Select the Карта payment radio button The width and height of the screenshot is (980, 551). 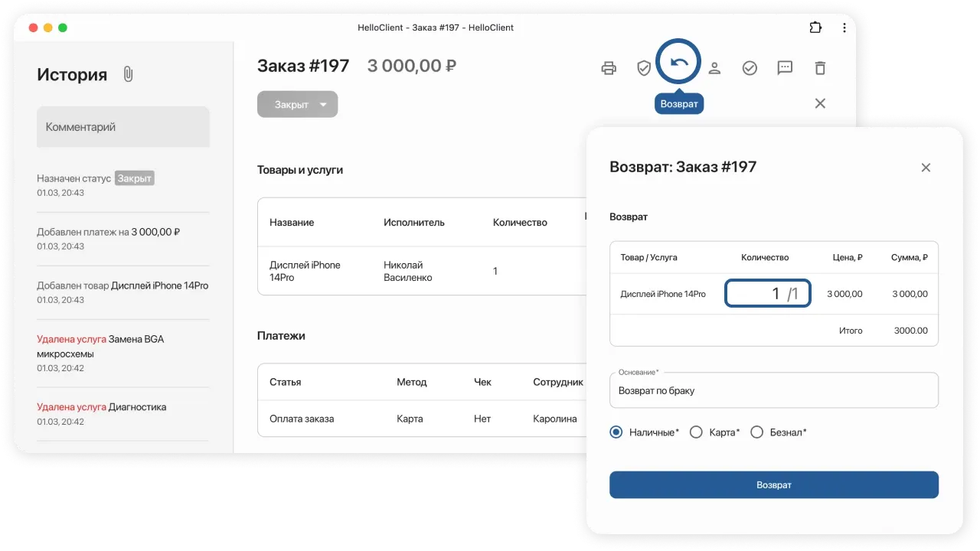[696, 432]
